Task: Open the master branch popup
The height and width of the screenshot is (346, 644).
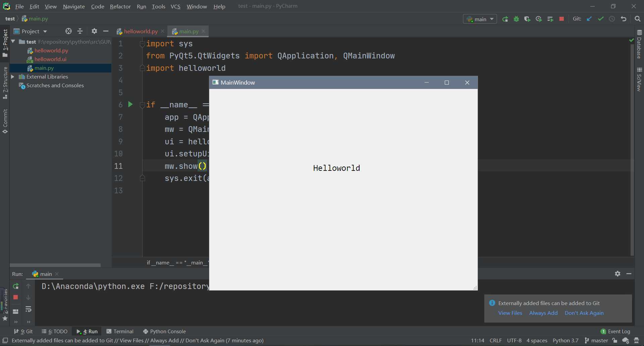Action: point(596,341)
